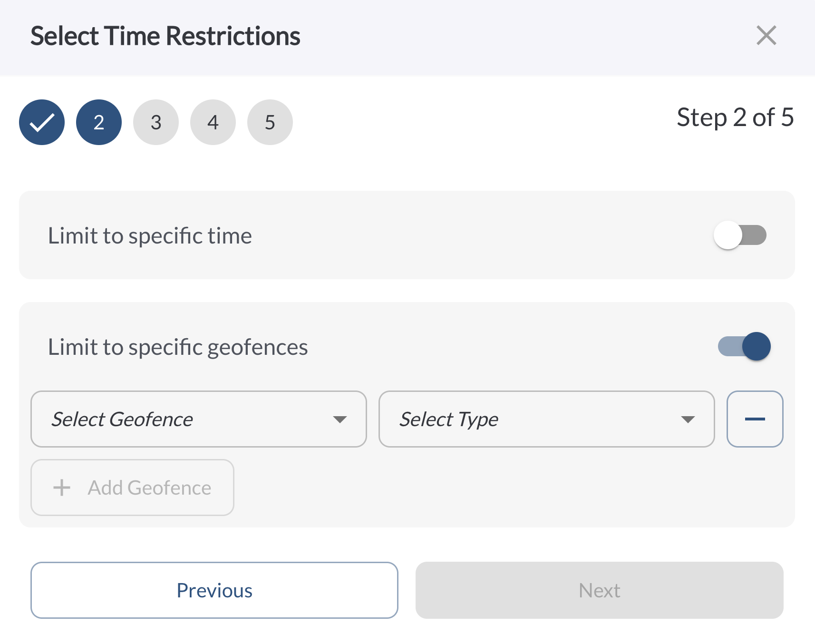
Task: Click the Add Geofence button label
Action: point(149,488)
